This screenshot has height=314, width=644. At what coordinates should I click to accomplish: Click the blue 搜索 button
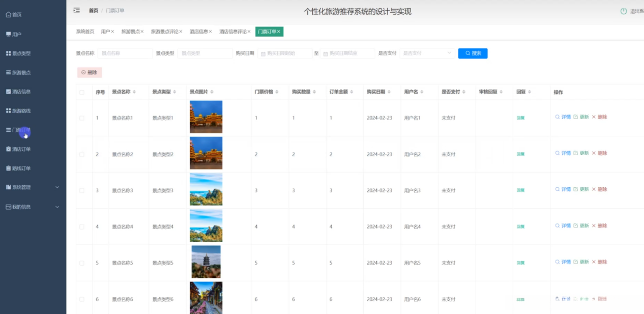[x=473, y=53]
